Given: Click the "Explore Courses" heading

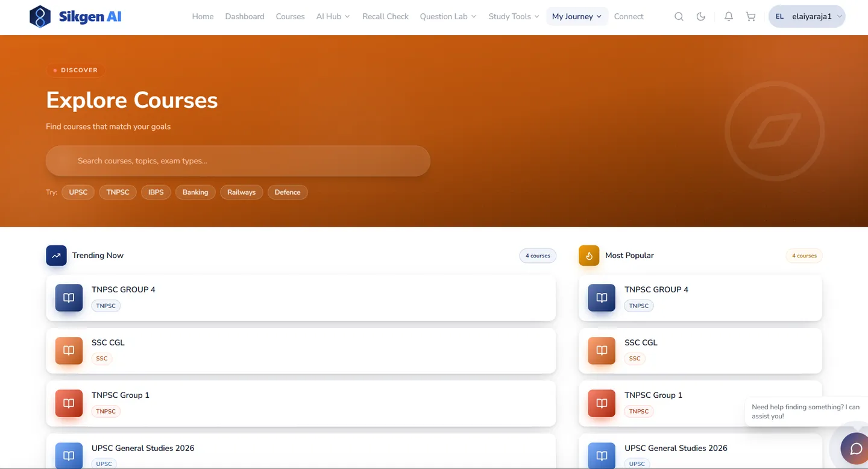Looking at the screenshot, I should click(x=132, y=100).
